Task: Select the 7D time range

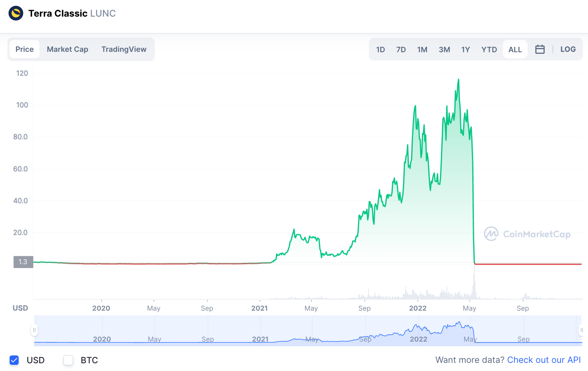Action: pyautogui.click(x=401, y=50)
